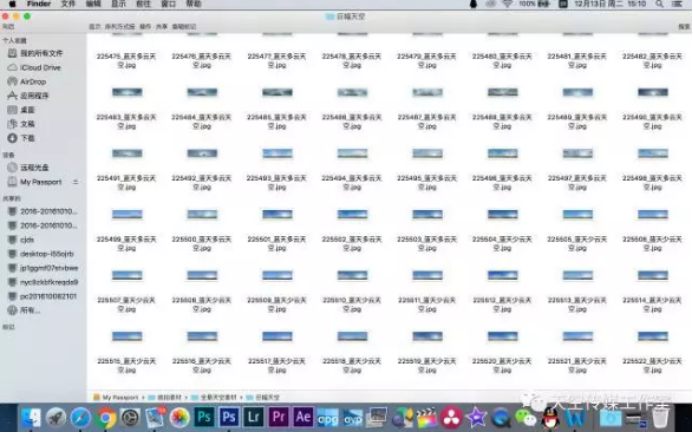Open the 文件 menu in menu bar
The height and width of the screenshot is (433, 693).
67,5
